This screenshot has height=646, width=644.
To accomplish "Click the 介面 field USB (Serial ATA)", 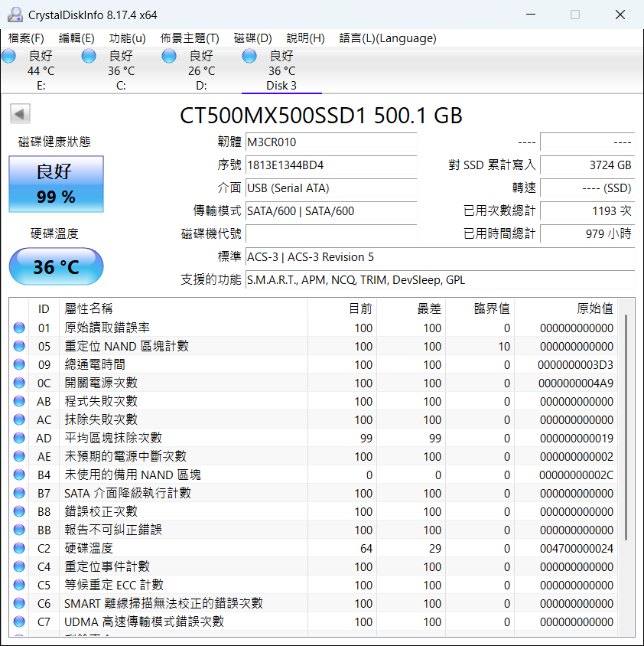I will [331, 188].
